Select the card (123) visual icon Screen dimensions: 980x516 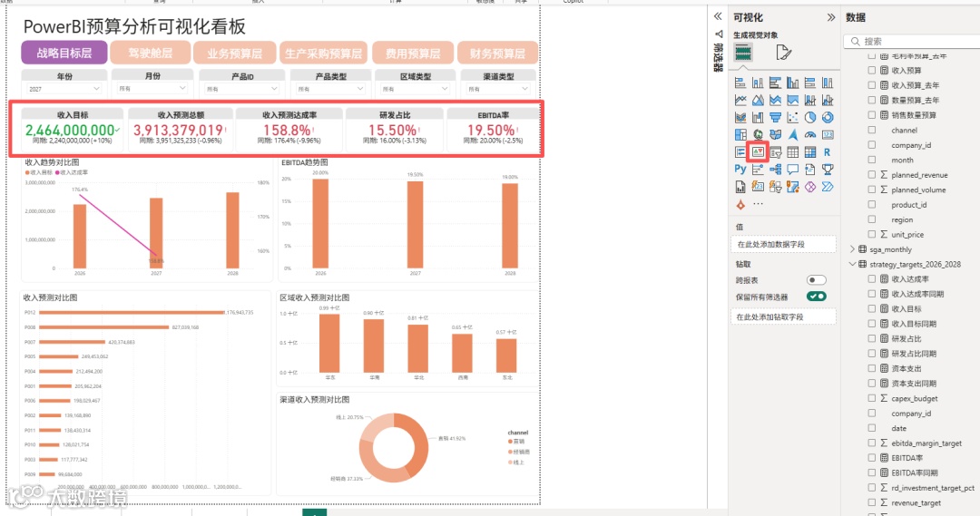click(828, 134)
